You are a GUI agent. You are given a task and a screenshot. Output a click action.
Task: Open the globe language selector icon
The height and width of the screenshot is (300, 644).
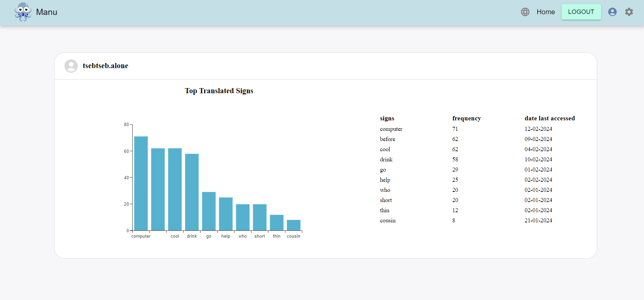pyautogui.click(x=525, y=12)
